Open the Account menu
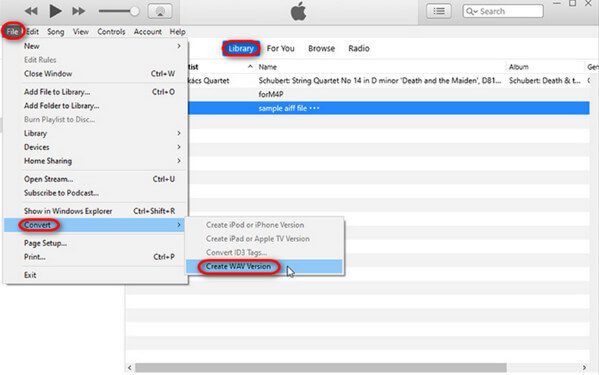 147,32
